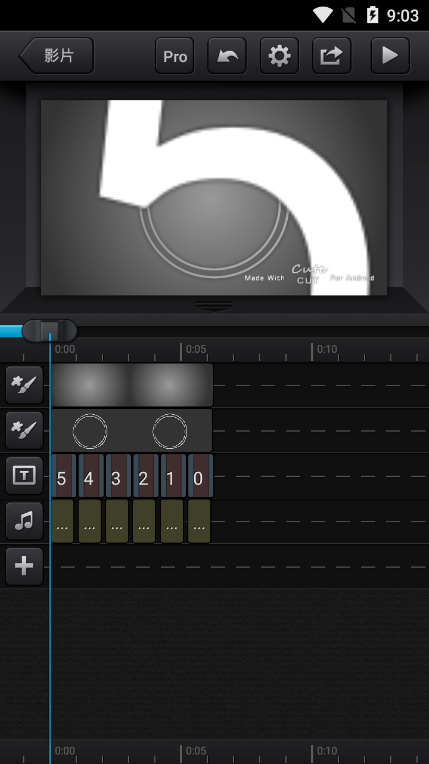
Task: Tap the text track T icon
Action: (x=24, y=476)
